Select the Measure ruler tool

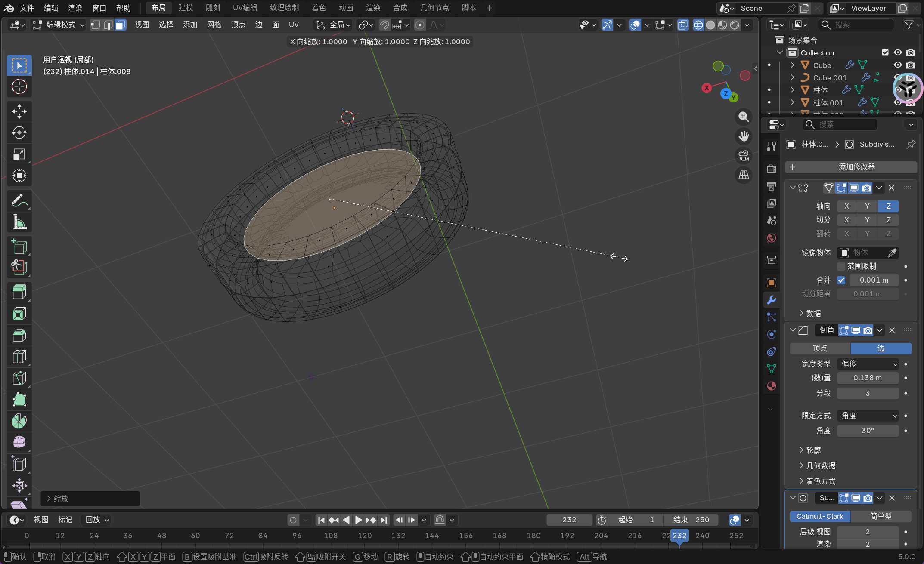point(19,222)
